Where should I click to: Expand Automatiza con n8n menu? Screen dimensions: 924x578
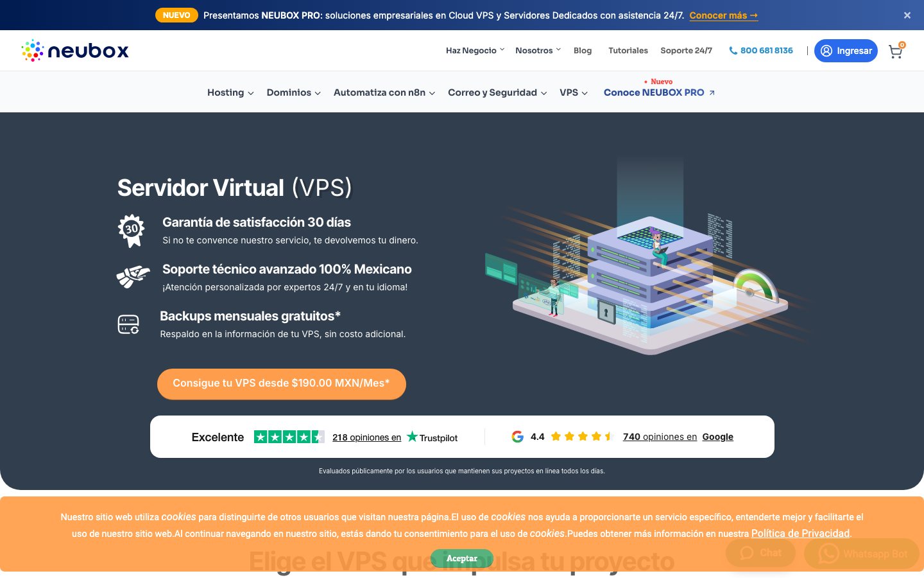tap(384, 92)
